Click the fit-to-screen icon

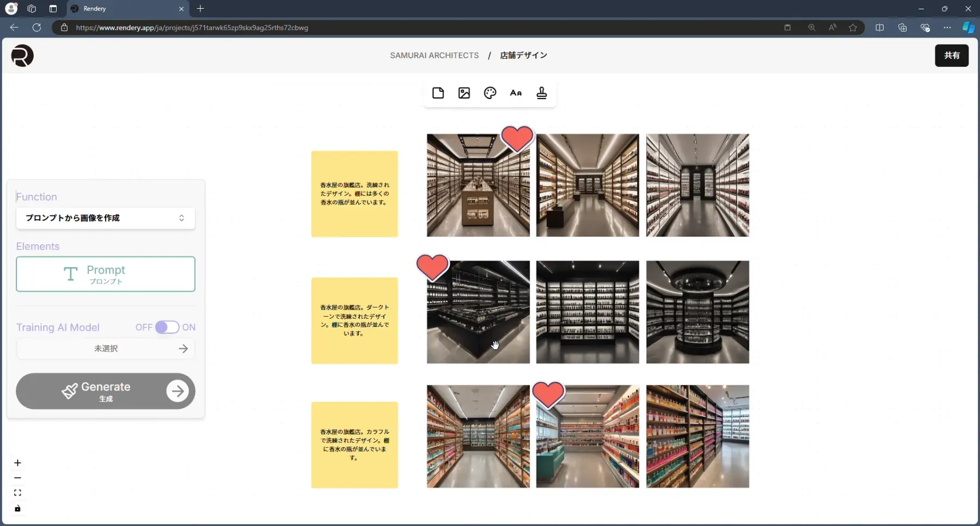pos(17,493)
